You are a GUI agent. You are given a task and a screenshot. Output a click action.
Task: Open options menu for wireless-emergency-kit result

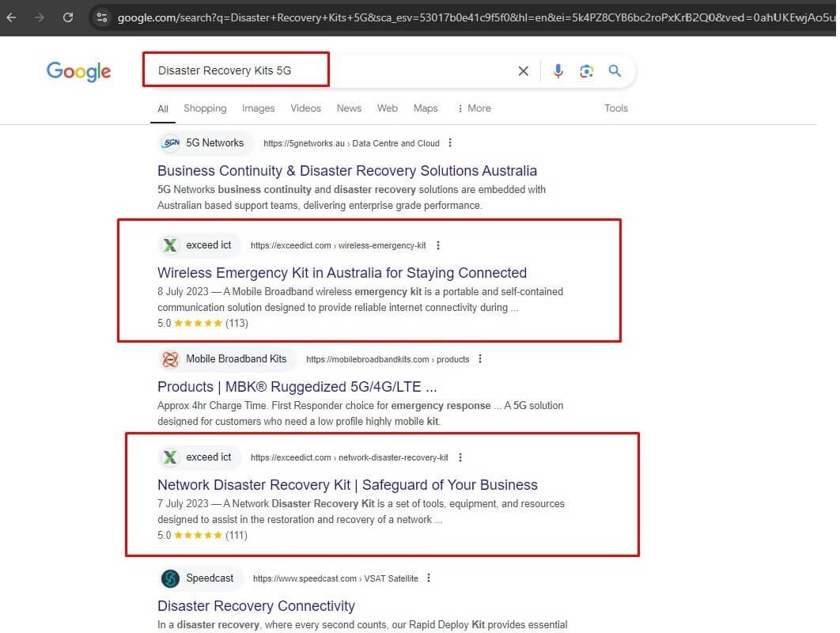tap(438, 245)
